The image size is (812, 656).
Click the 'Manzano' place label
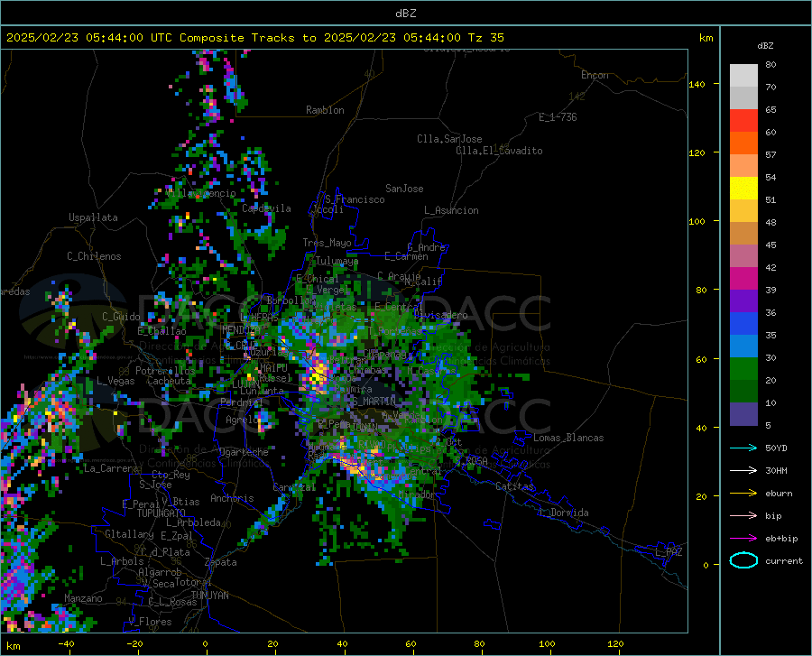83,598
